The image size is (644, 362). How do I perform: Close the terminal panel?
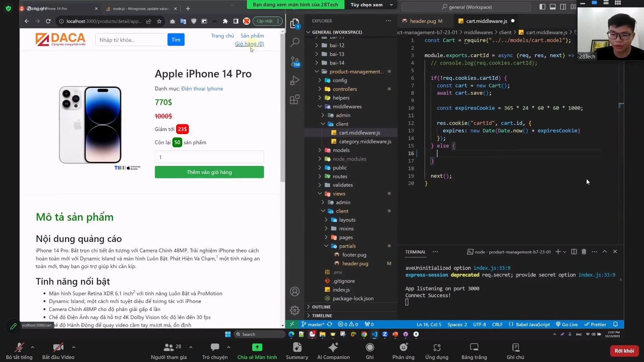[615, 252]
